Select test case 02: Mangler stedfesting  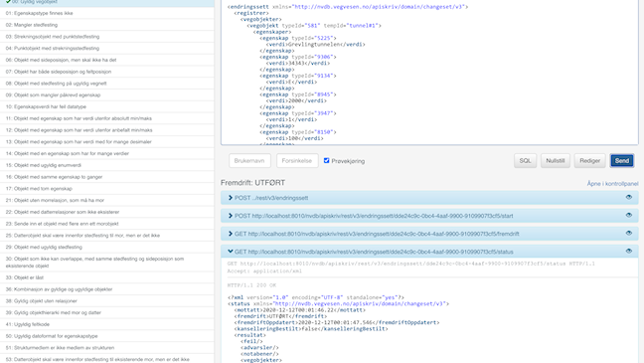click(x=106, y=25)
